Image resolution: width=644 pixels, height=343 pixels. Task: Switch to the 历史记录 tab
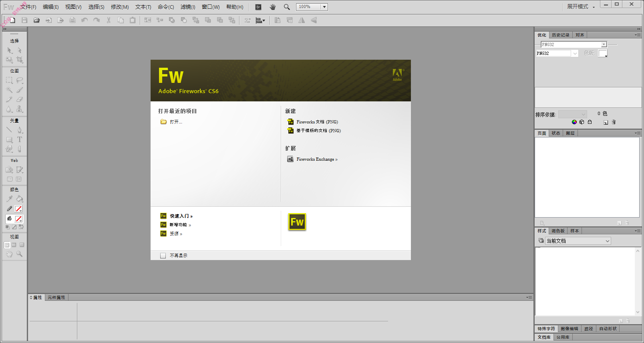click(560, 35)
